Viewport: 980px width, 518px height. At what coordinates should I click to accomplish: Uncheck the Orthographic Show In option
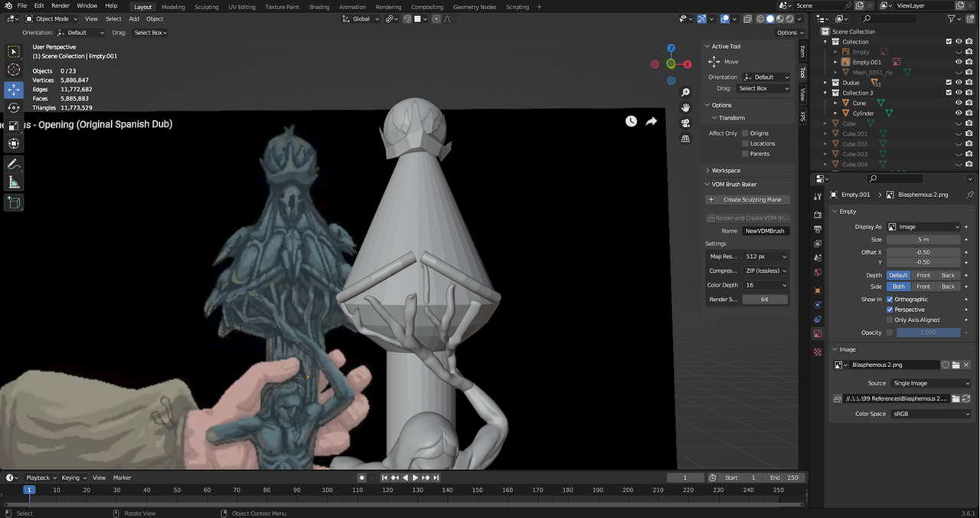coord(890,300)
